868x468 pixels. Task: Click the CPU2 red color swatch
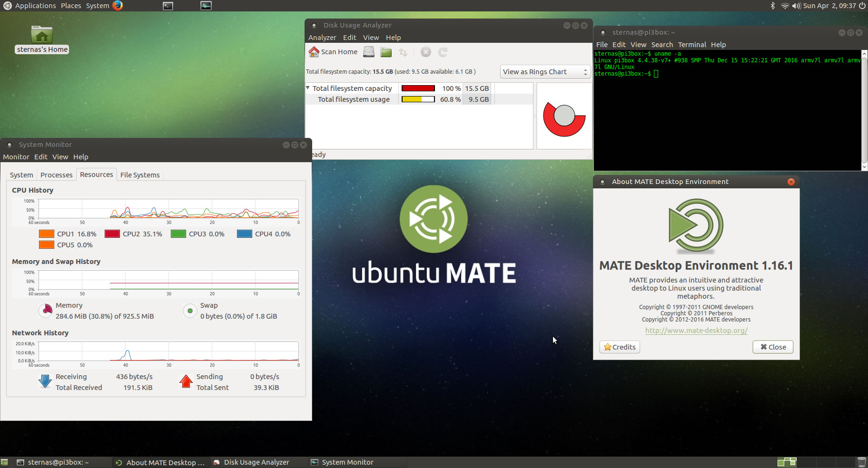pos(112,234)
